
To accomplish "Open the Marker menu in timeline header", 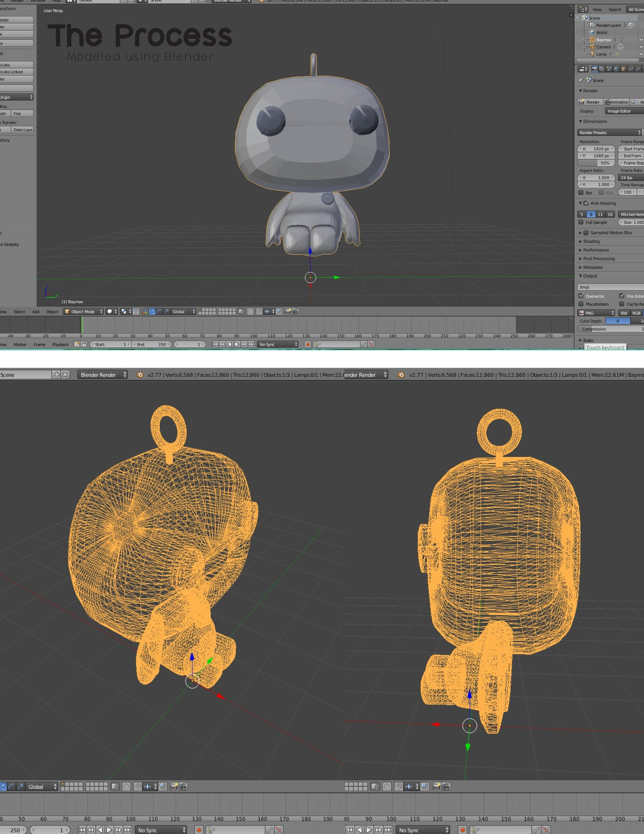I will (x=20, y=345).
